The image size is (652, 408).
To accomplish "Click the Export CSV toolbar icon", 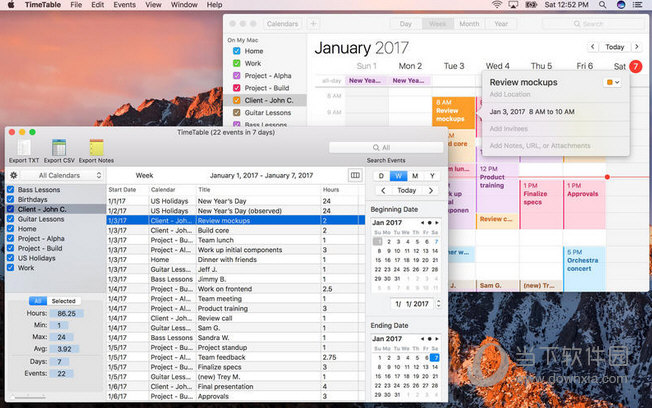I will (x=59, y=147).
